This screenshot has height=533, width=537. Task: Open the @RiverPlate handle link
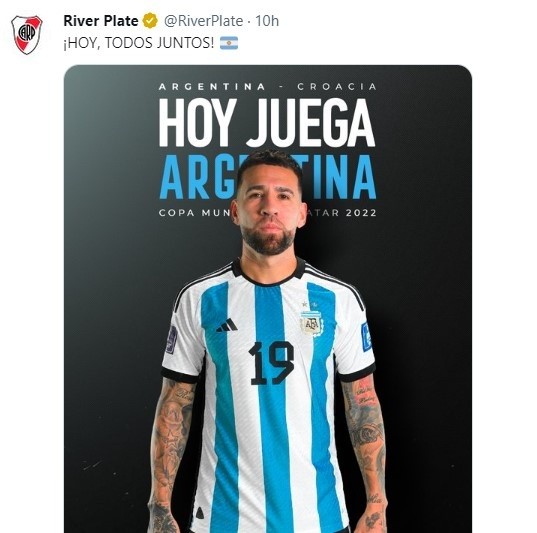(203, 21)
